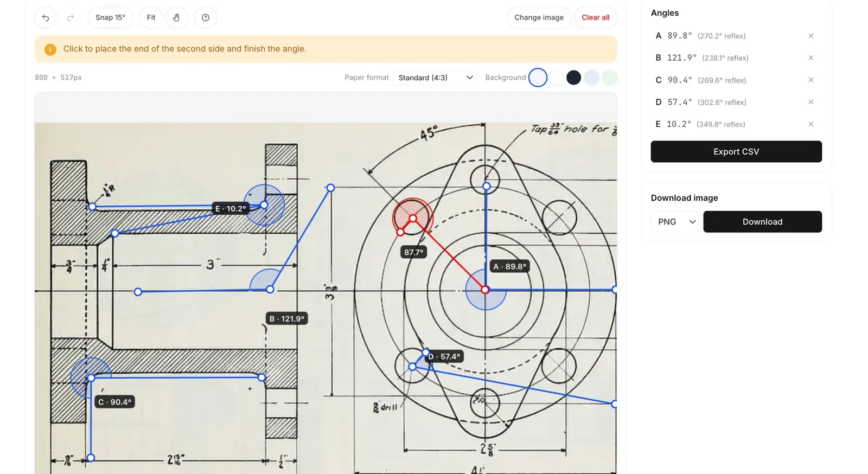Click the Change image button
The height and width of the screenshot is (474, 868).
click(x=539, y=17)
